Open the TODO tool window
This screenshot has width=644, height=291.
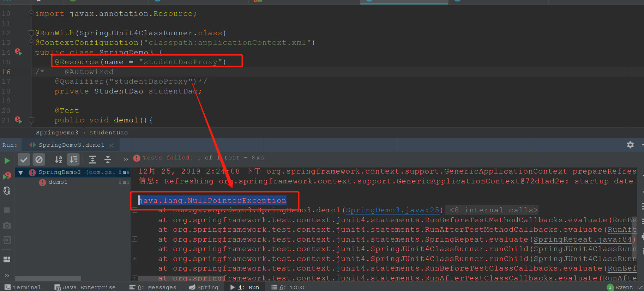(x=288, y=287)
